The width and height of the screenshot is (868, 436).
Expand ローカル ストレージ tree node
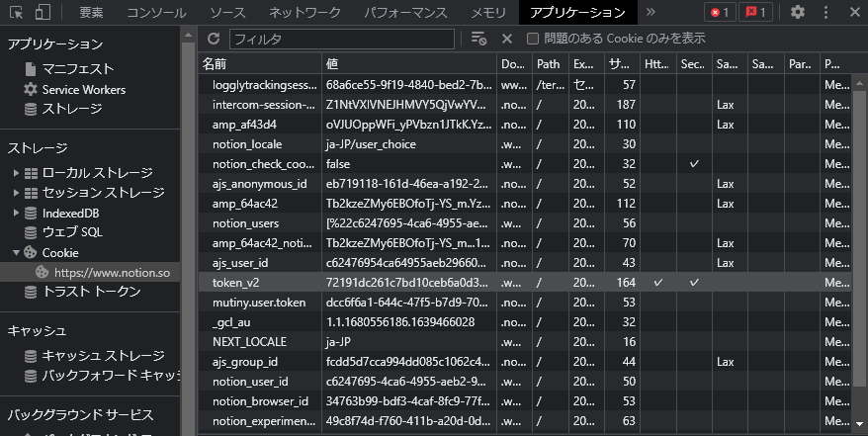coord(17,173)
